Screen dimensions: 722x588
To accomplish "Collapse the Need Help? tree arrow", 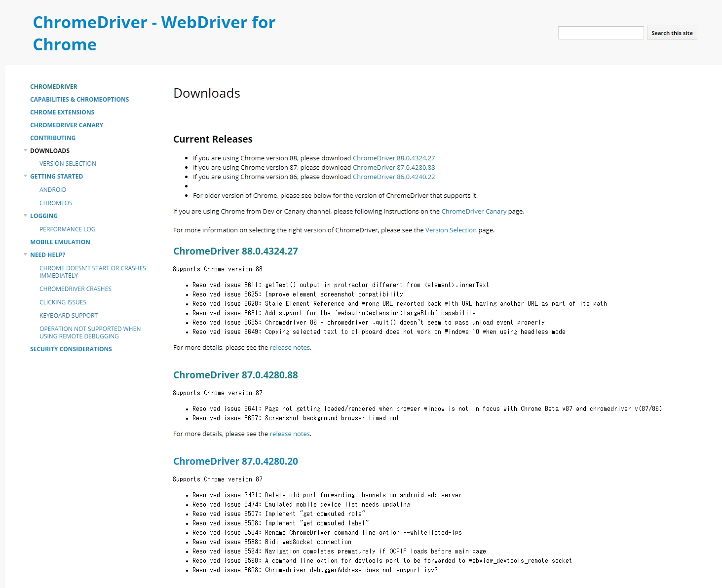I will (x=25, y=254).
